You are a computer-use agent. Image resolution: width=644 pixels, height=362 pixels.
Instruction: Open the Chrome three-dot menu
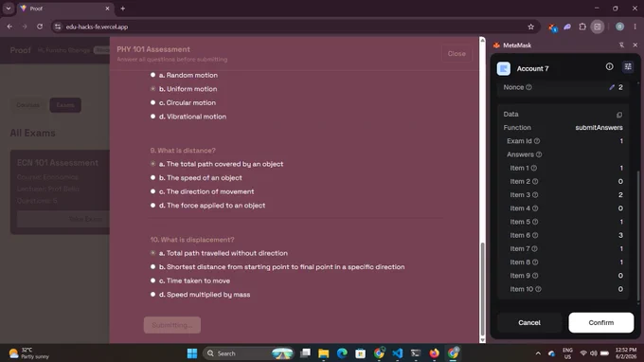pos(635,27)
